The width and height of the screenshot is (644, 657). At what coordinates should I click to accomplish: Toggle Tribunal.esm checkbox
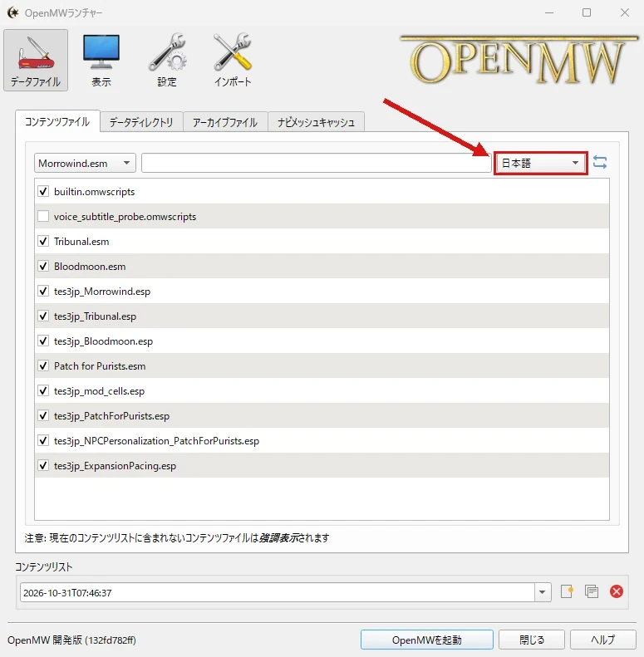tap(43, 242)
